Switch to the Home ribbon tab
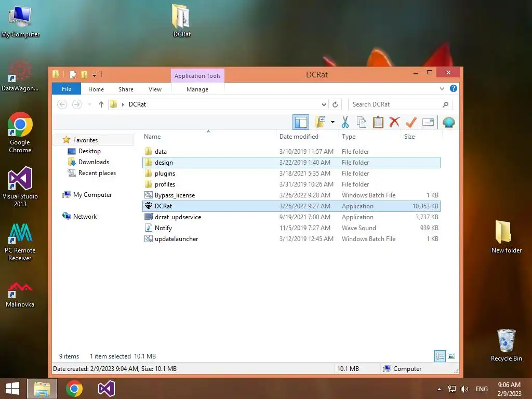 click(96, 89)
